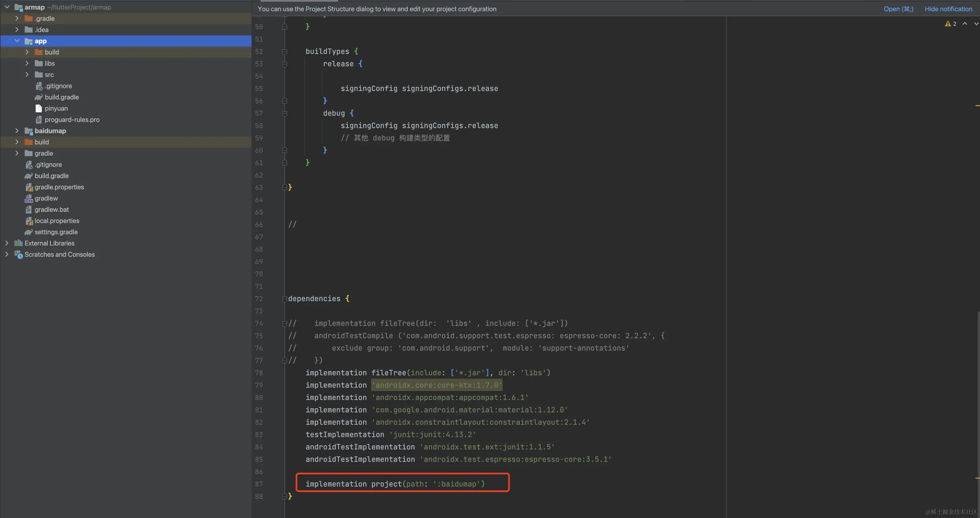Toggle fold marker at buildTypes line 52
The height and width of the screenshot is (518, 980).
coord(284,52)
